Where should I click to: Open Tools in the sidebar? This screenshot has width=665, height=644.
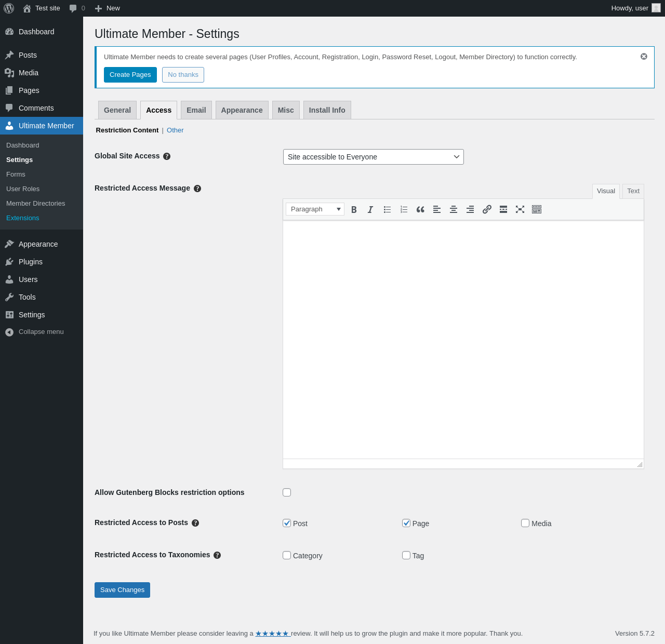(x=42, y=297)
